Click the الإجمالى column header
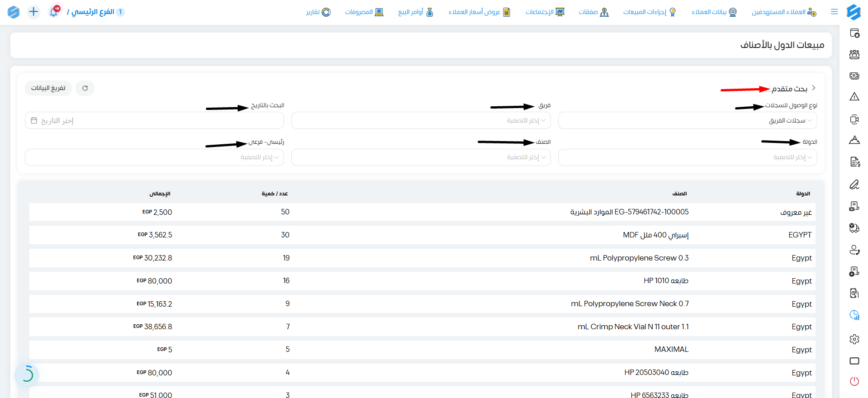868x398 pixels. click(160, 194)
